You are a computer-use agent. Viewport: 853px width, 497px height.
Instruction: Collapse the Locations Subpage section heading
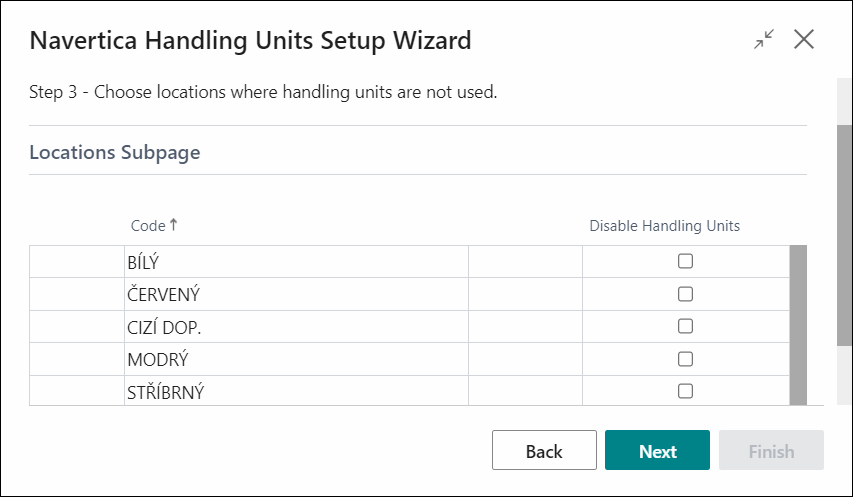pos(115,152)
